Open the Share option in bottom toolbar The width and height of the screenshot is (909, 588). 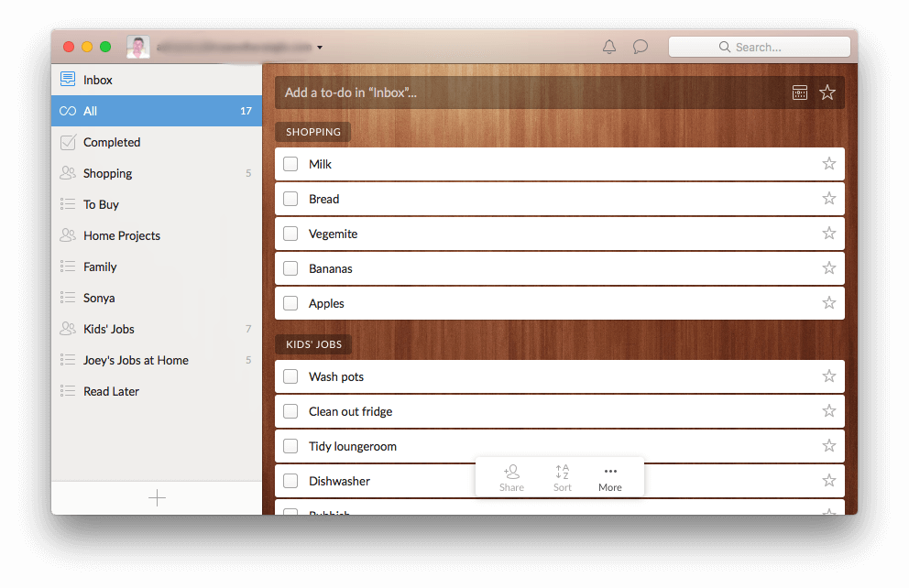(511, 476)
